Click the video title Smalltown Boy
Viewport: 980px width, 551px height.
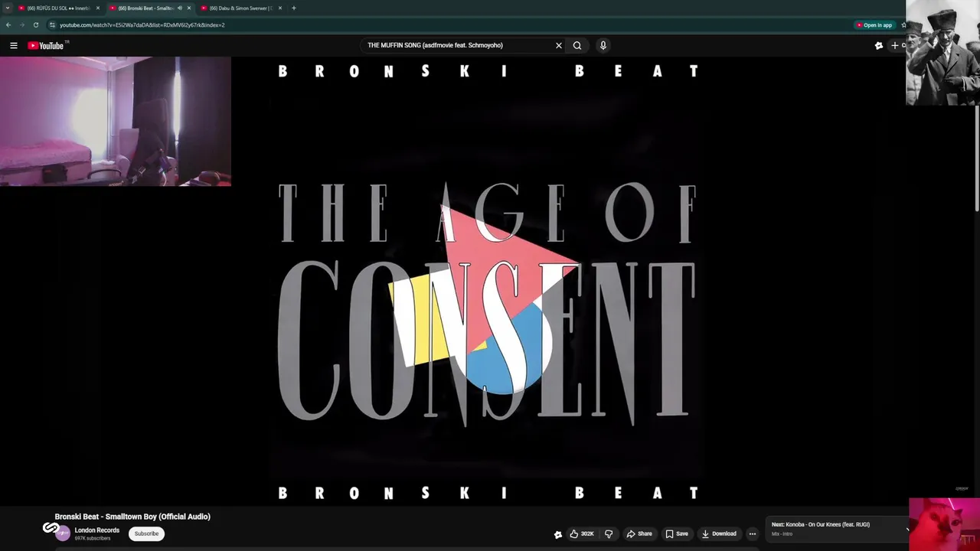point(132,517)
